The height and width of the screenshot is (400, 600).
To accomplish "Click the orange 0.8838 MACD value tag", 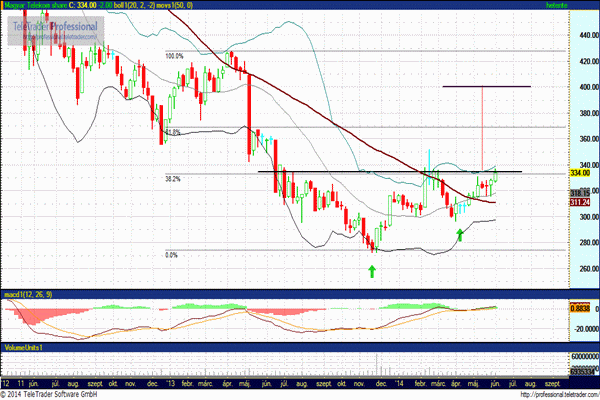I will (580, 308).
